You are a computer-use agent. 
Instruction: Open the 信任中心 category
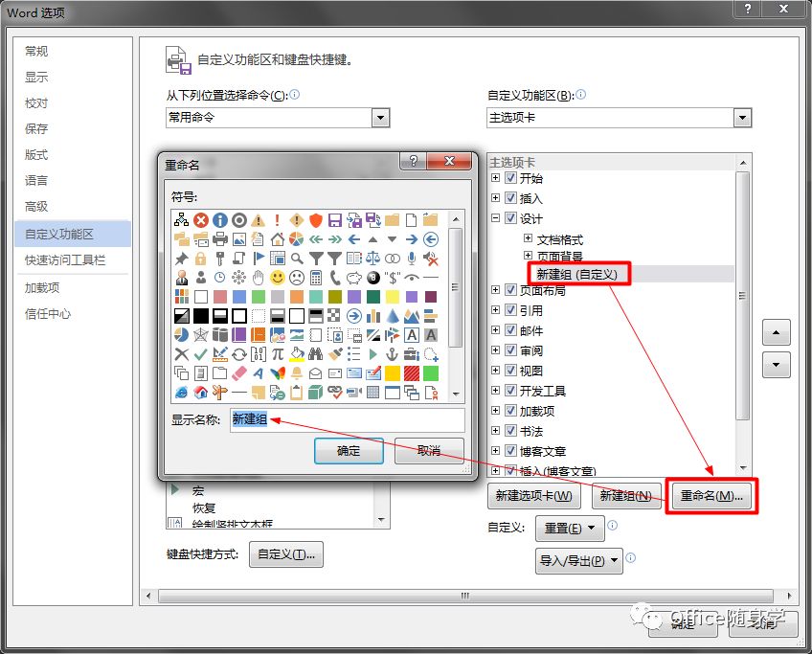coord(48,314)
